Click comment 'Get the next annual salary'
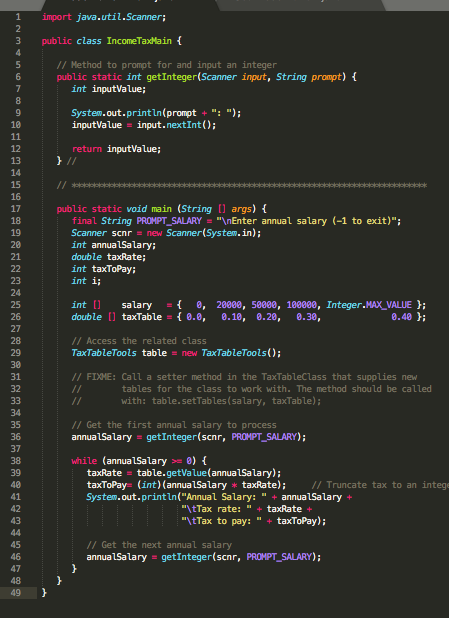 (x=159, y=545)
